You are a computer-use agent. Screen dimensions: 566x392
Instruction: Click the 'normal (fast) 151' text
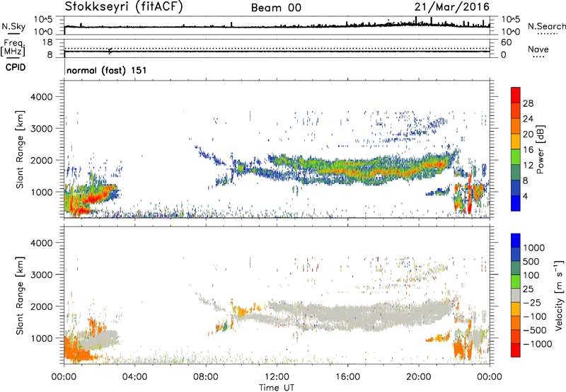[x=107, y=70]
